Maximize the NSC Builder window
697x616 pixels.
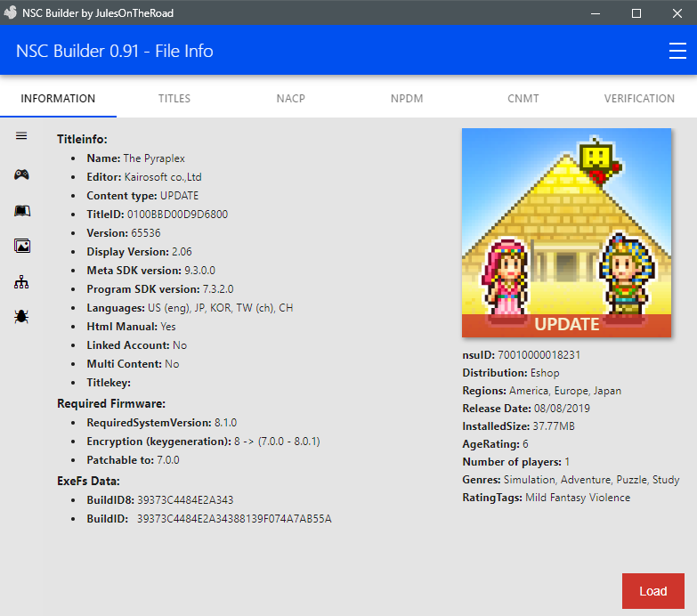(636, 13)
